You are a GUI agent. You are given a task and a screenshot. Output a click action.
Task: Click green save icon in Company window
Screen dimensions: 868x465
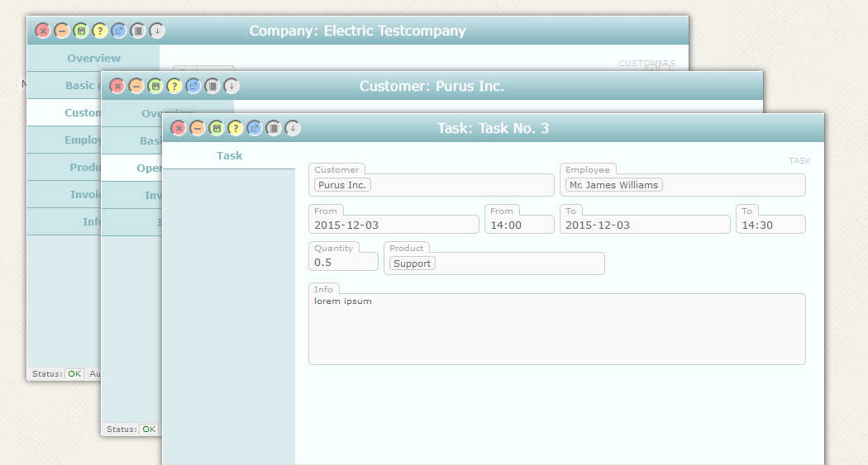[x=80, y=31]
